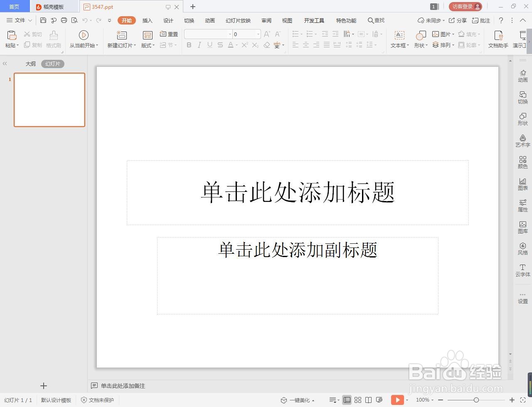Click the 批注 comment button
Image resolution: width=532 pixels, height=407 pixels.
coord(481,20)
